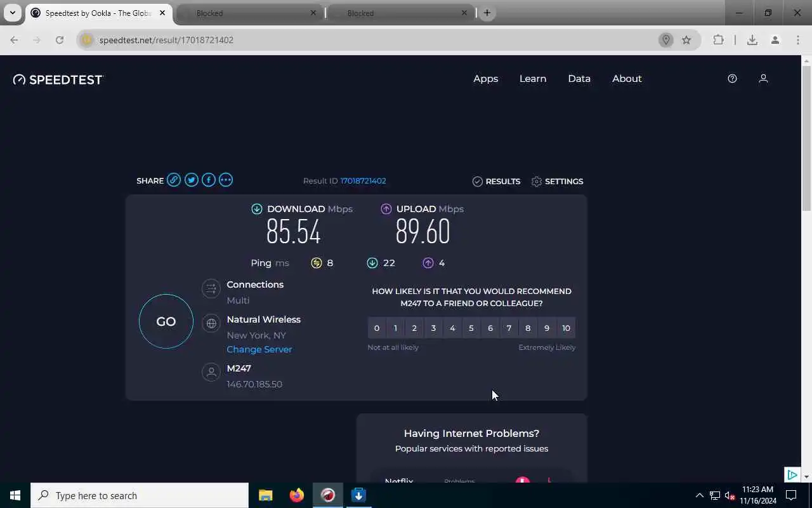Rate recommendation as 7
Screen dimensions: 812x508
pos(509,328)
